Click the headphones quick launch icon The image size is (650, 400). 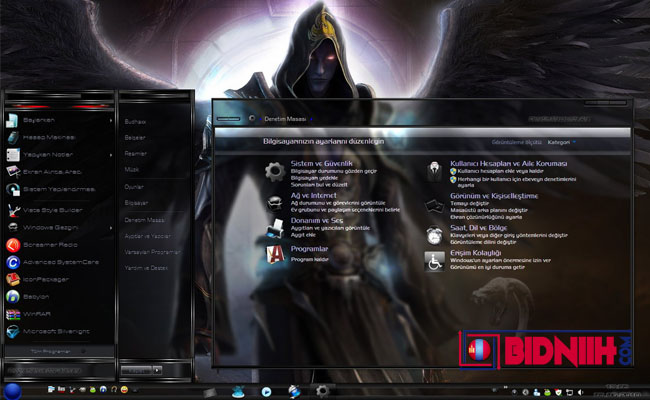coord(114,389)
